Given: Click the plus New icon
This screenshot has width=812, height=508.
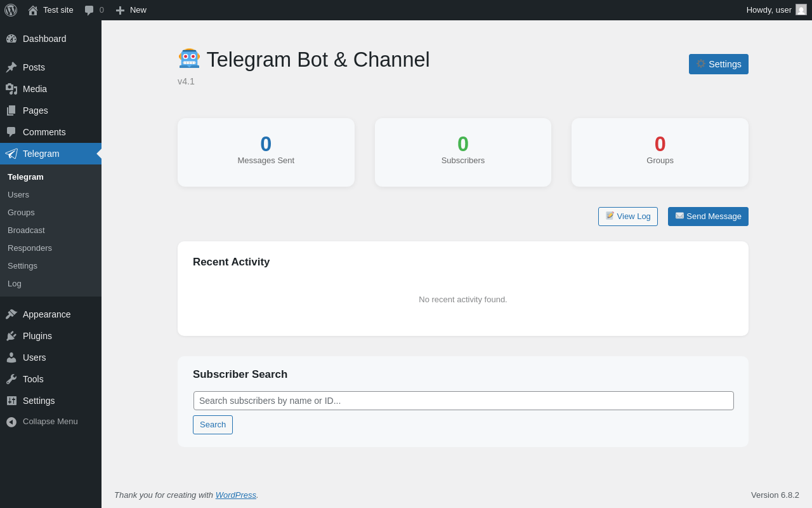Looking at the screenshot, I should tap(120, 10).
